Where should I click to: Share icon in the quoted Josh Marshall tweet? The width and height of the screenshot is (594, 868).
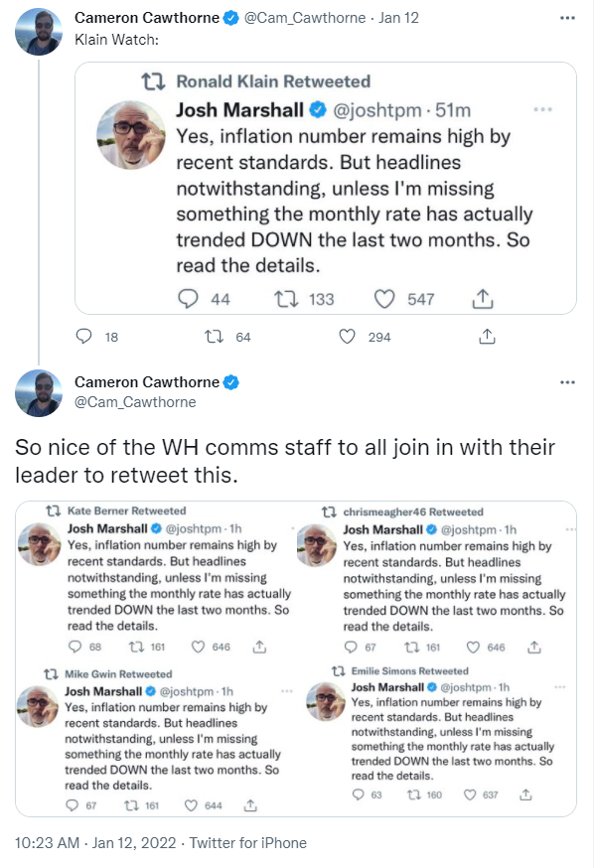pyautogui.click(x=483, y=299)
